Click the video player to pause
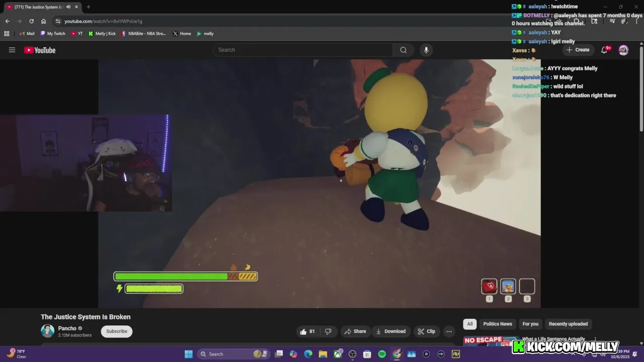The width and height of the screenshot is (644, 362). [x=319, y=184]
